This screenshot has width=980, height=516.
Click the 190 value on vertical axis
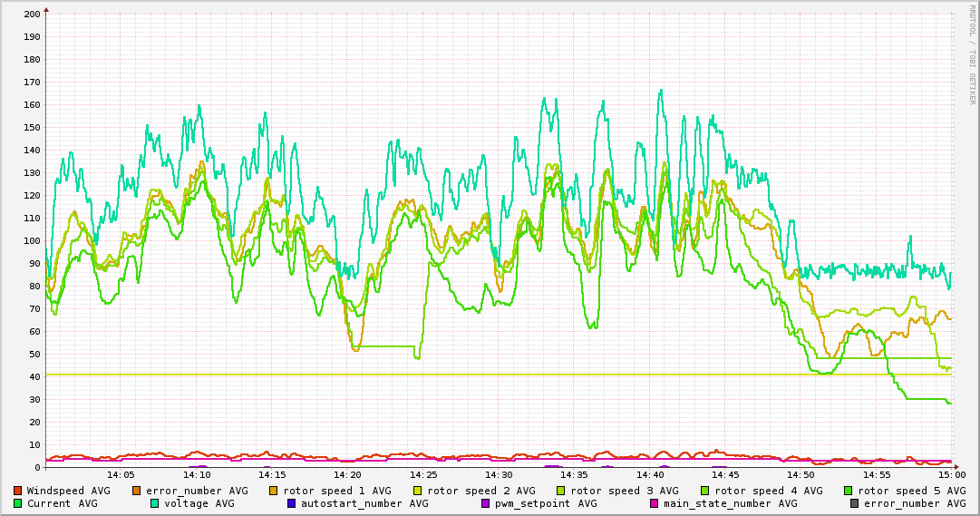coord(32,36)
